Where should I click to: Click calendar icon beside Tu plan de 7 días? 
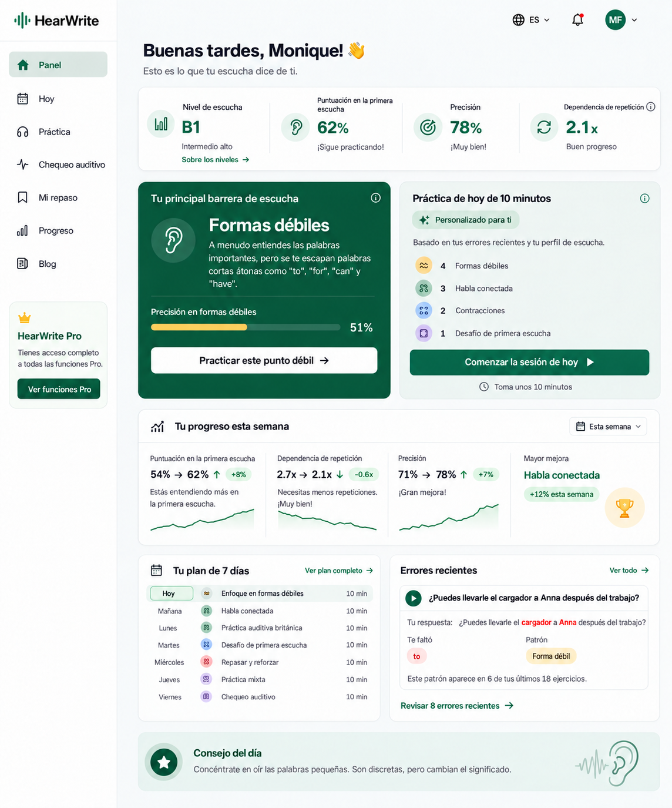click(156, 570)
